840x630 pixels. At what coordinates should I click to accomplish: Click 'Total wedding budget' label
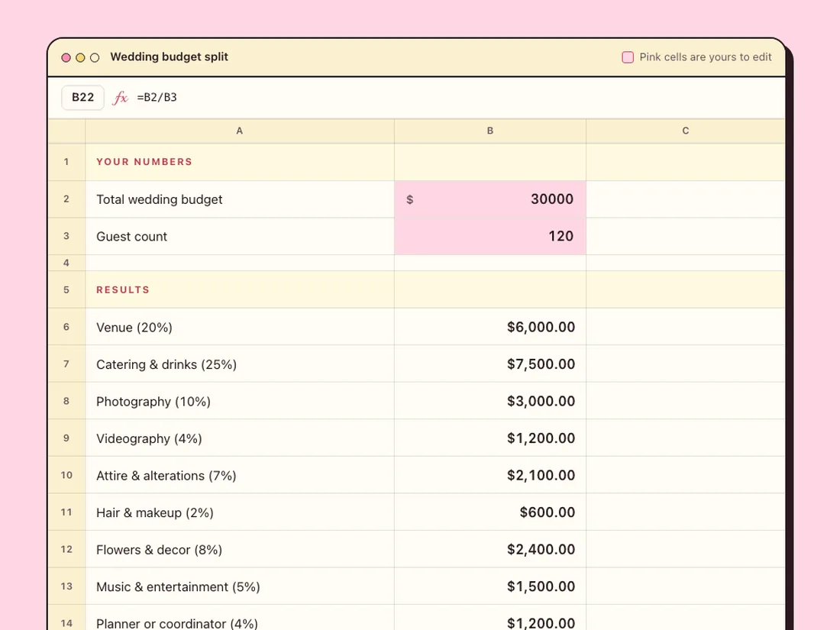tap(159, 199)
